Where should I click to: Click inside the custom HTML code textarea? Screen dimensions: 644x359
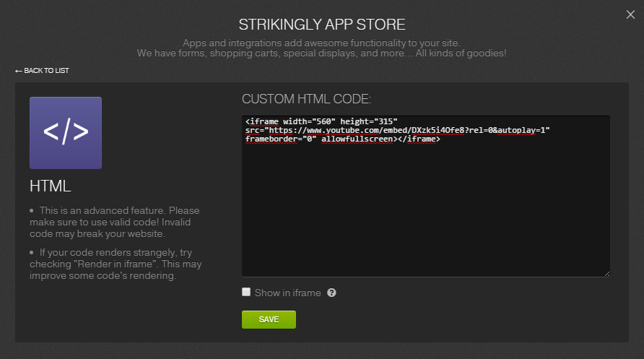click(425, 196)
